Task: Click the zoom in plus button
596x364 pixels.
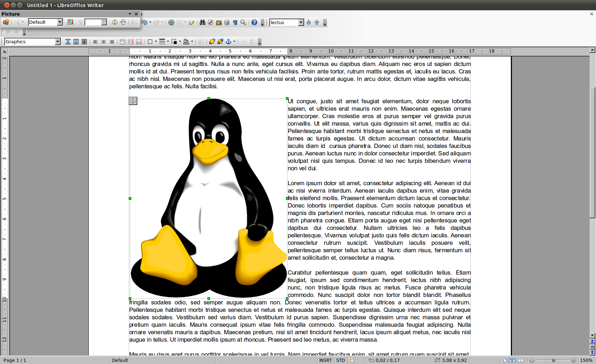Action: click(573, 360)
